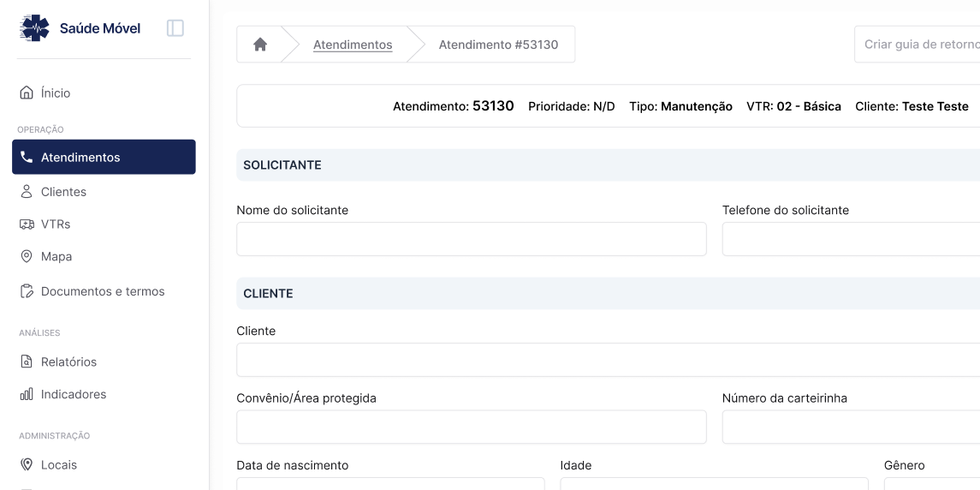Image resolution: width=980 pixels, height=490 pixels.
Task: Open the Convênio/Área protegida field
Action: (472, 427)
